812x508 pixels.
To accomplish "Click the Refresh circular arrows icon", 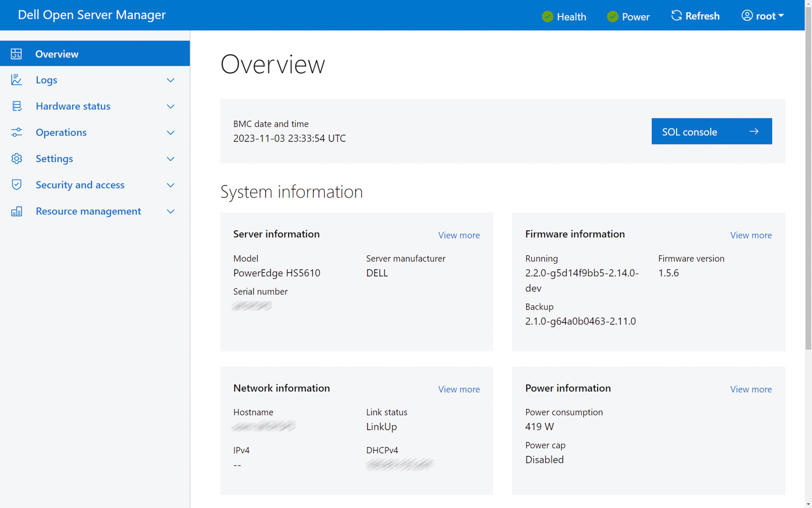I will (x=676, y=16).
